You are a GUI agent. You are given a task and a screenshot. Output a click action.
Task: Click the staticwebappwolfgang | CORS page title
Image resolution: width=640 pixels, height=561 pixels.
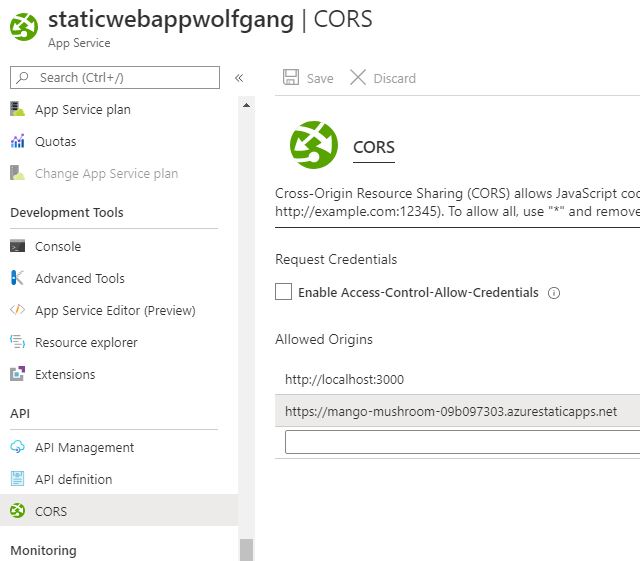pos(210,20)
